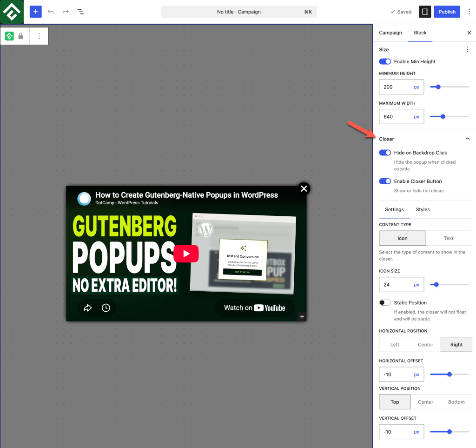Click the YouTube logo in Watch on
Image resolution: width=476 pixels, height=448 pixels.
pyautogui.click(x=269, y=308)
